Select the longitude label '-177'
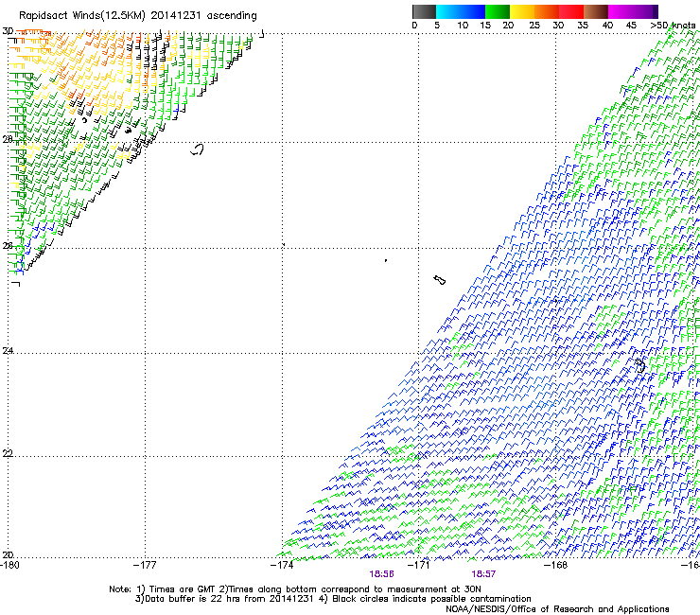 coord(145,566)
